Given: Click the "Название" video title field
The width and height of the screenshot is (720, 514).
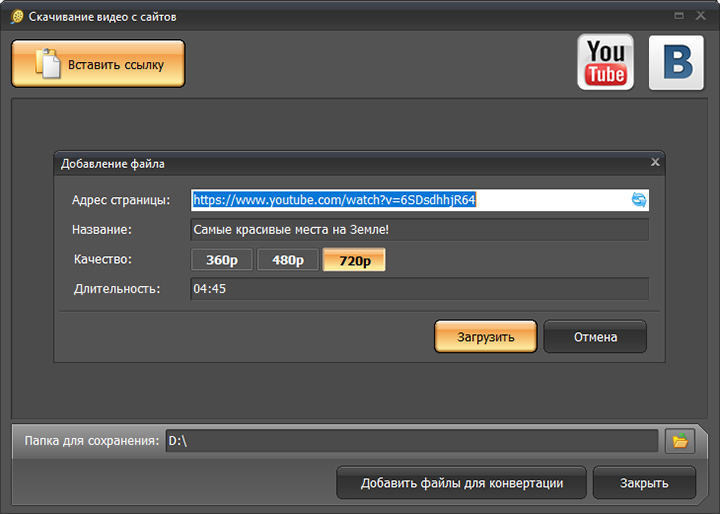Looking at the screenshot, I should point(420,229).
